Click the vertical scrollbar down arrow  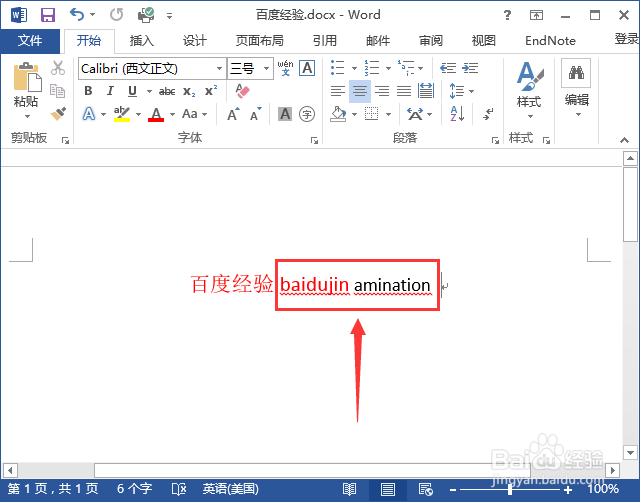click(x=630, y=452)
